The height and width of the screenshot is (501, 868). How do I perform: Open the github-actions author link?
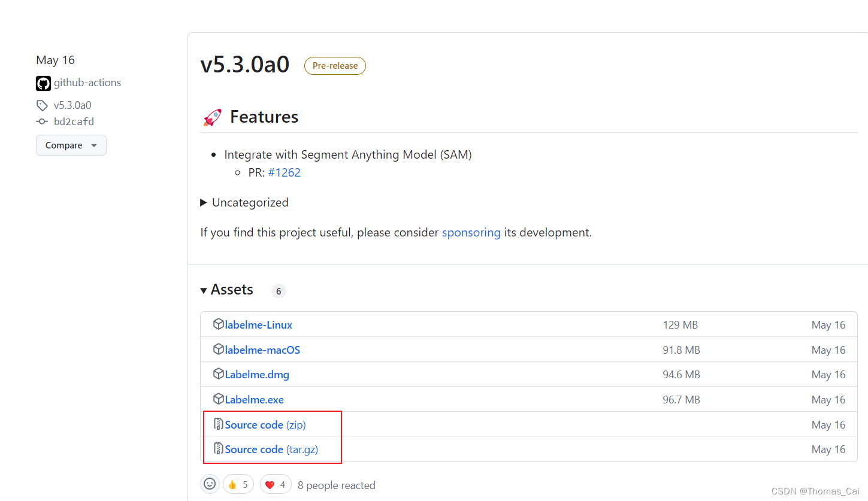click(x=87, y=83)
